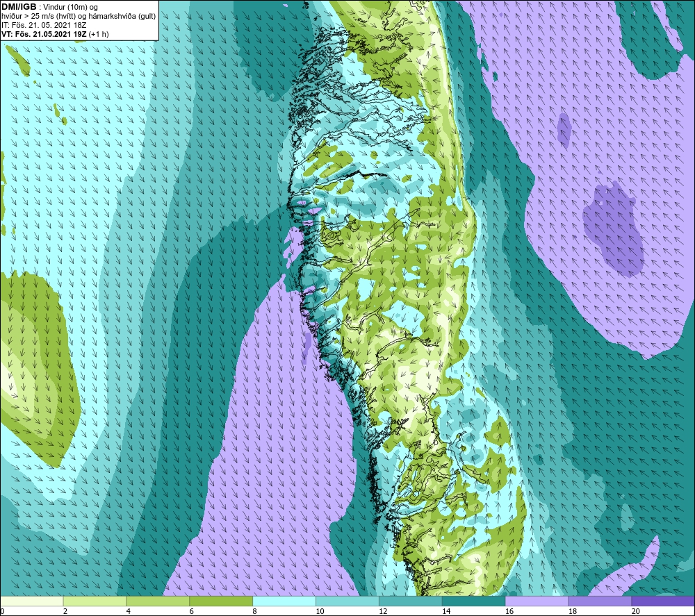This screenshot has height=616, width=695.
Task: Click the scale label "16"
Action: (509, 611)
